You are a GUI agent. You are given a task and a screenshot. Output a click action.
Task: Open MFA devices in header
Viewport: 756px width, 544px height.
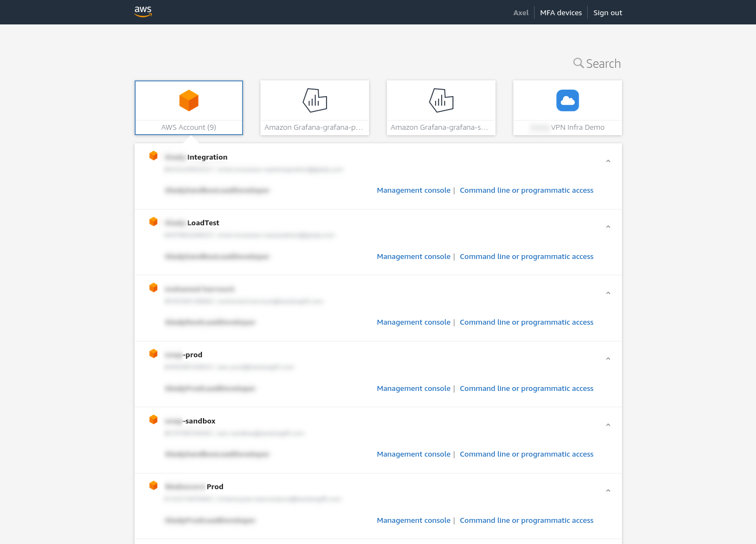(561, 12)
